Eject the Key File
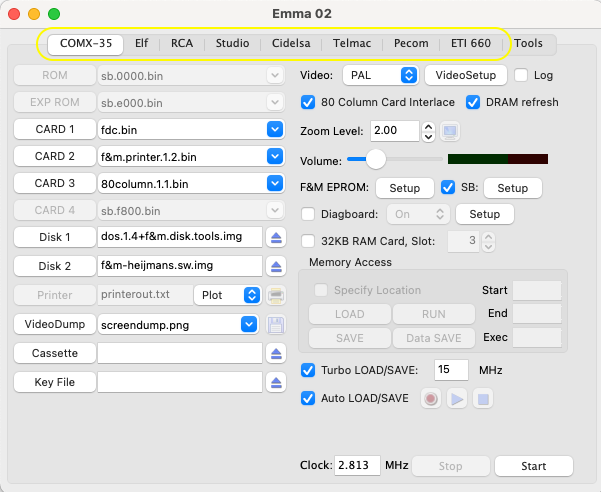 coord(277,382)
